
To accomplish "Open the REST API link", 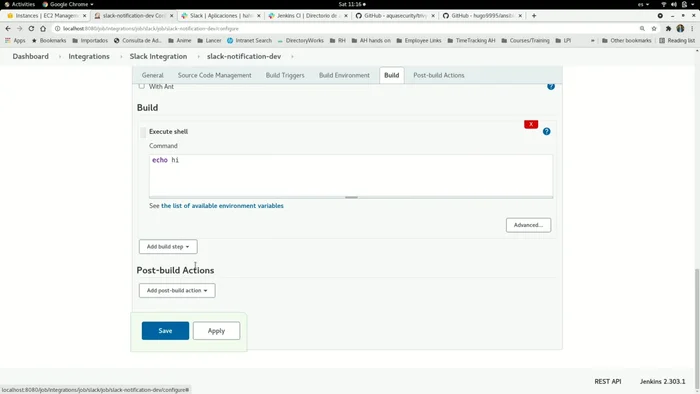I will click(608, 382).
